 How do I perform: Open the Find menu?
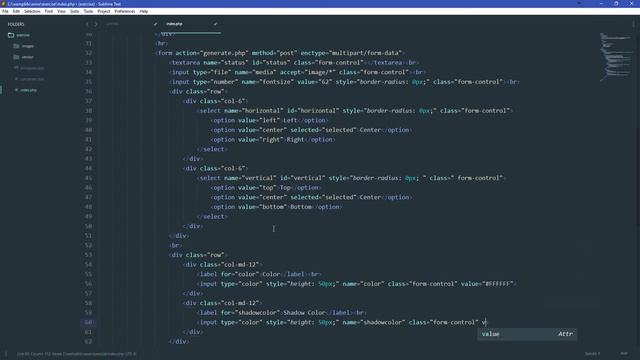[x=49, y=11]
